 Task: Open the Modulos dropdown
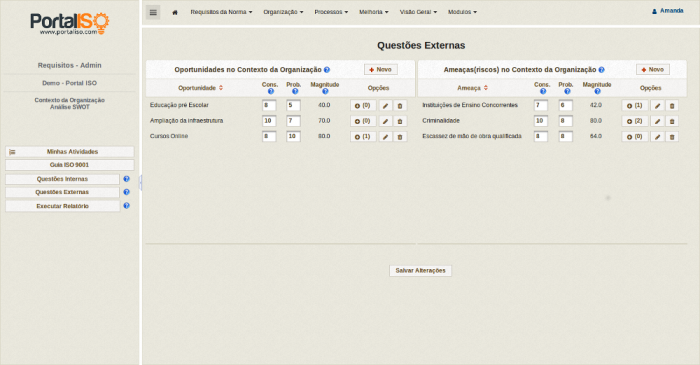tap(462, 12)
